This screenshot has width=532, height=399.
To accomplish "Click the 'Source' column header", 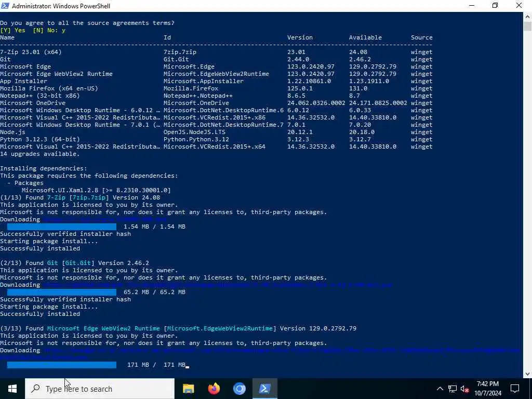I will 422,37.
